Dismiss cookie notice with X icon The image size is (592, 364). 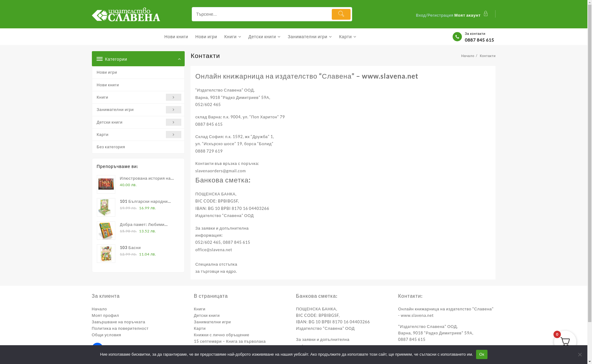point(580,354)
